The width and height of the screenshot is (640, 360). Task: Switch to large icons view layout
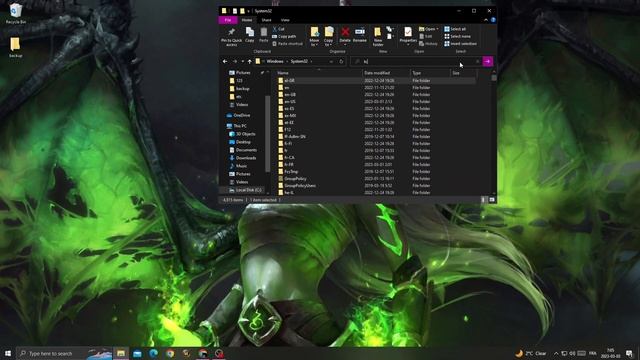tap(491, 200)
